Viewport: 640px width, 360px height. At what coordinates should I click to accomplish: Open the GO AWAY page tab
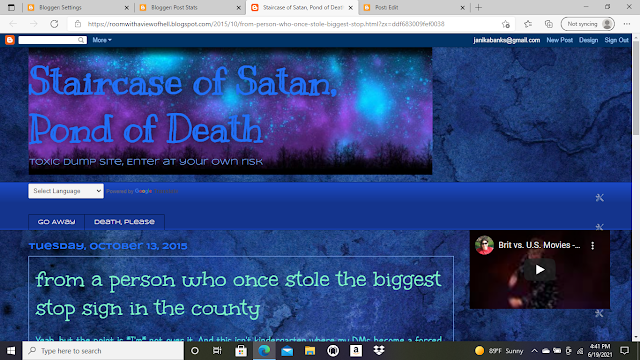click(x=56, y=222)
